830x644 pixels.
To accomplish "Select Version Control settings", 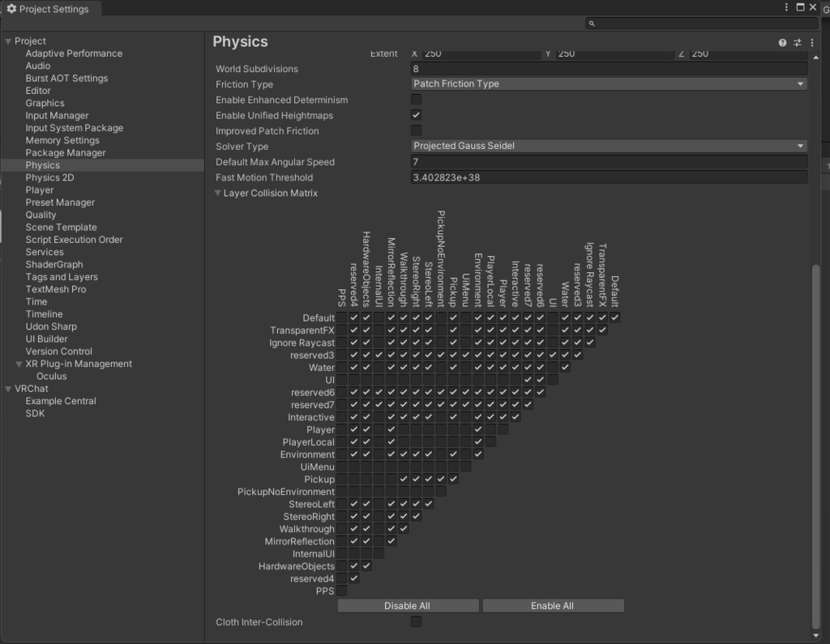I will [x=58, y=352].
